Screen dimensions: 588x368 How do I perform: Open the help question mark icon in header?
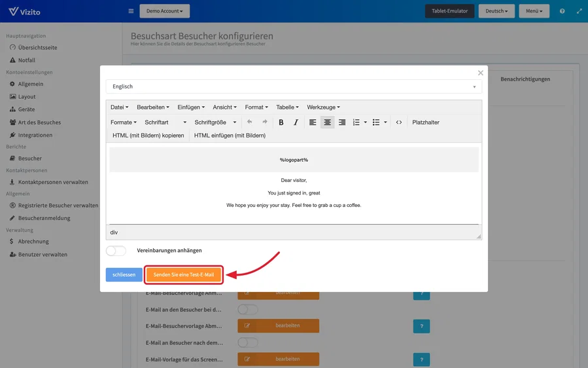(x=562, y=11)
